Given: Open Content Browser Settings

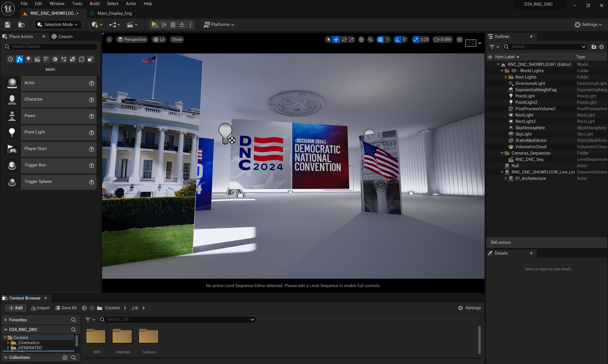Looking at the screenshot, I should pos(469,308).
